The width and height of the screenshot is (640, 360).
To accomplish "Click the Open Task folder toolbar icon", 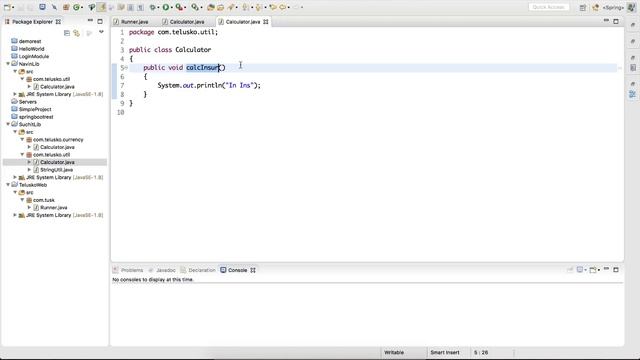I will click(220, 7).
